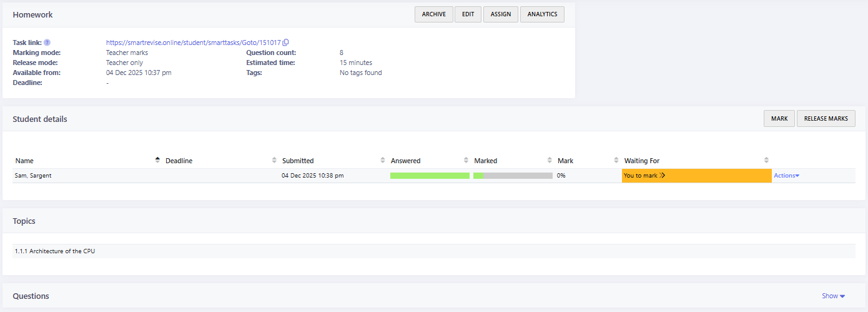
Task: Click the help icon beside Task link
Action: pos(47,43)
